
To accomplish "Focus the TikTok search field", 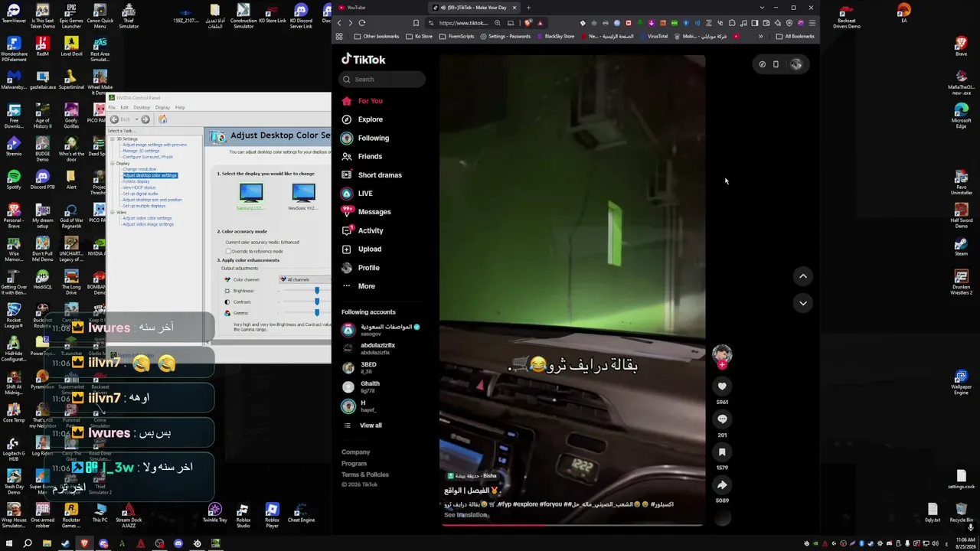I will tap(383, 80).
